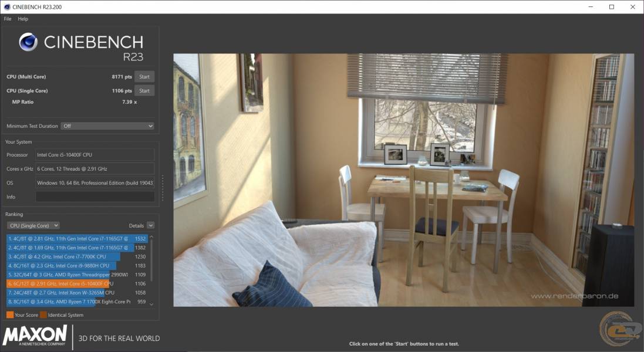Click the orange Your Score legend swatch

coord(10,314)
